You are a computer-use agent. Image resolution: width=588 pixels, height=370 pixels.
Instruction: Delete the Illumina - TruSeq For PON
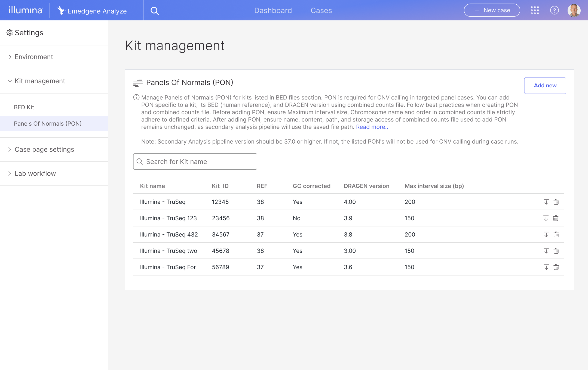coord(556,267)
